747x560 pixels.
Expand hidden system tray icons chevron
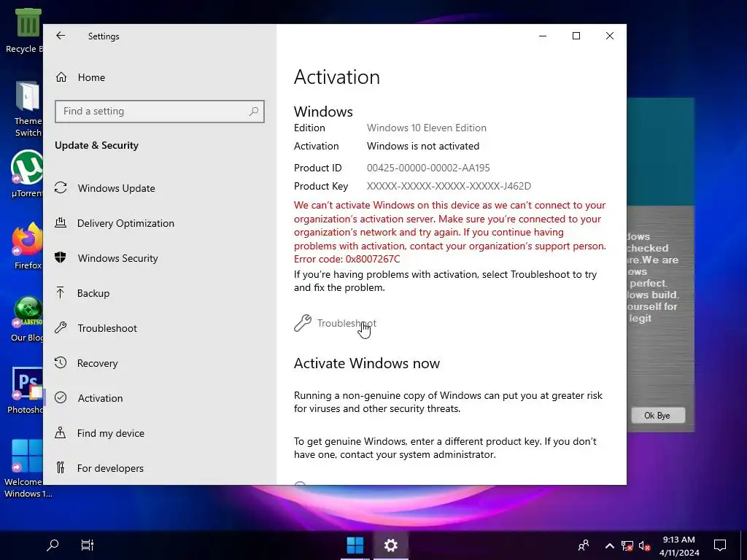(609, 545)
